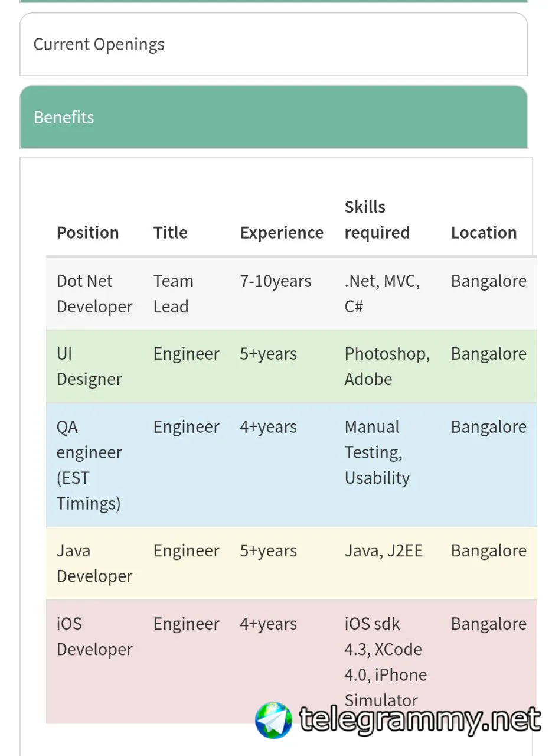Screen dimensions: 552x756
Task: Select the Java Developer position cell
Action: click(x=94, y=563)
